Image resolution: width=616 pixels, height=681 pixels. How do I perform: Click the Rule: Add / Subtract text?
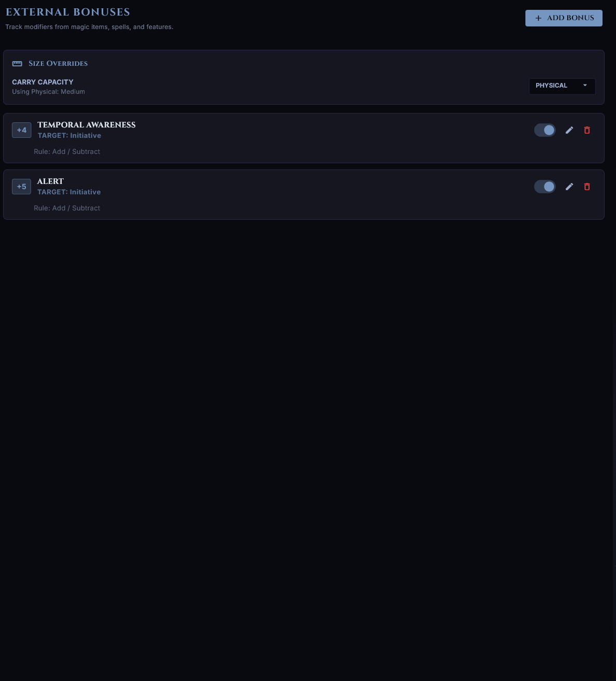click(67, 151)
